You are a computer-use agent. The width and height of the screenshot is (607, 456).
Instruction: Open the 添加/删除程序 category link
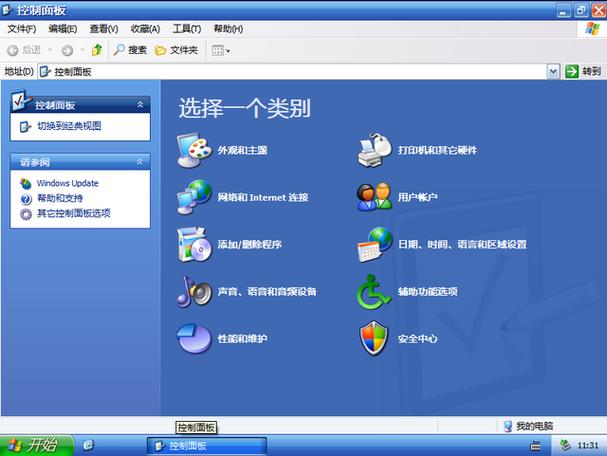[x=249, y=245]
